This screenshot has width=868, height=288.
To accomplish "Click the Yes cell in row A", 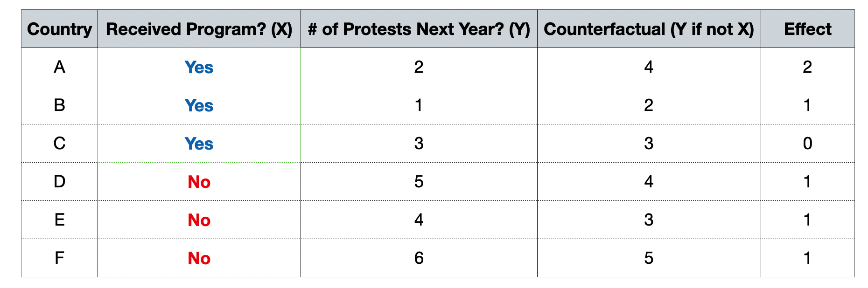I will point(199,67).
